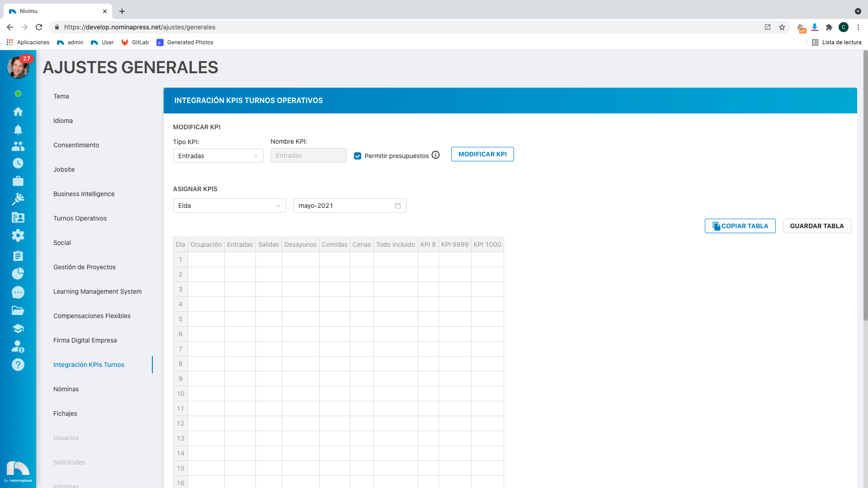
Task: Bookmark page with the star icon
Action: (782, 27)
